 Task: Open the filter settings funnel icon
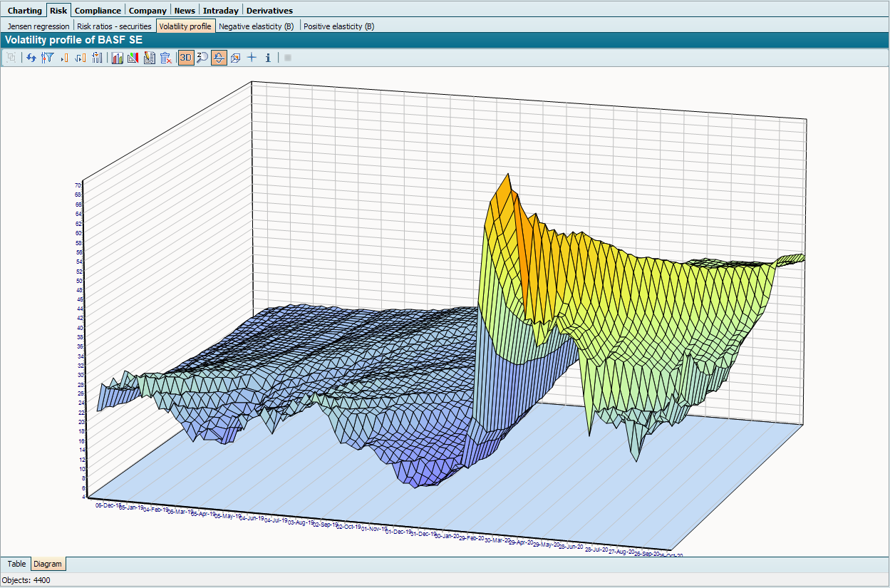[x=48, y=58]
